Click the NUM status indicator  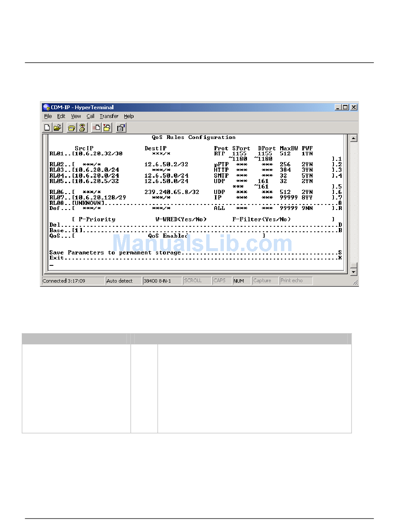(x=242, y=281)
